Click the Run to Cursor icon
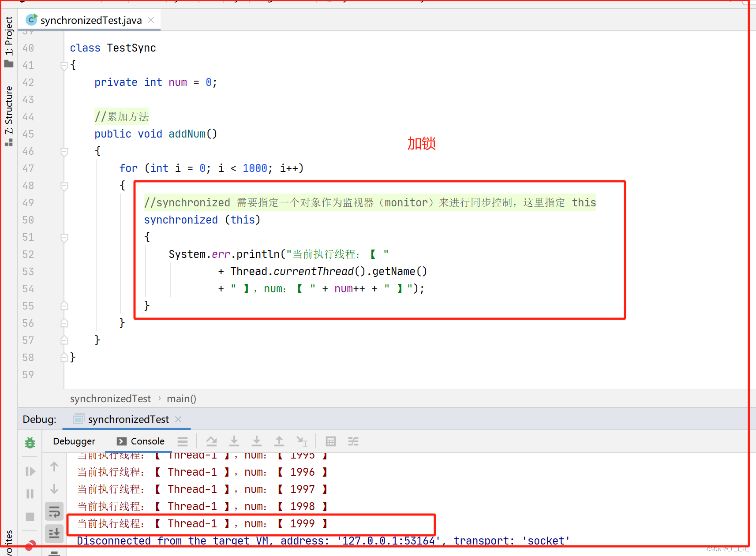 pyautogui.click(x=302, y=441)
